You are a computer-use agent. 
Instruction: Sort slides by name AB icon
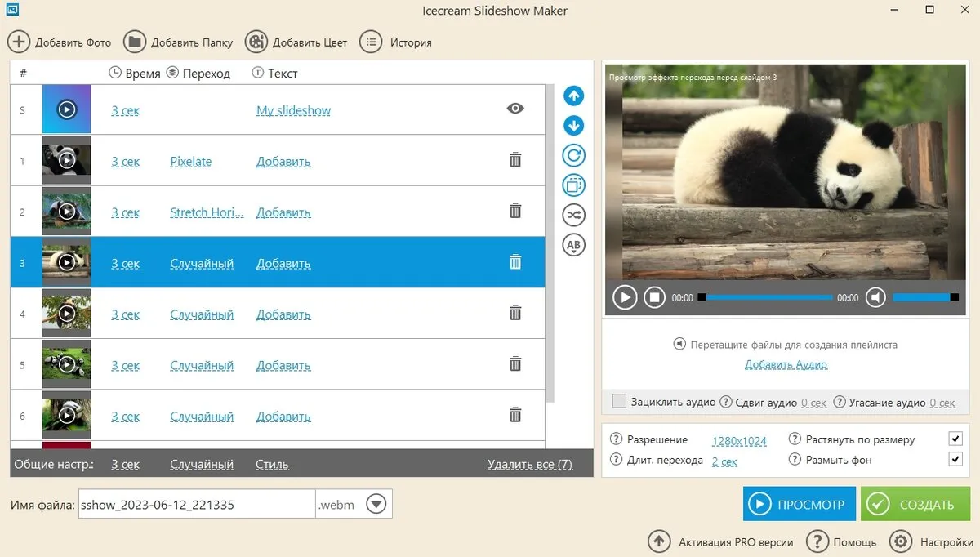click(574, 244)
